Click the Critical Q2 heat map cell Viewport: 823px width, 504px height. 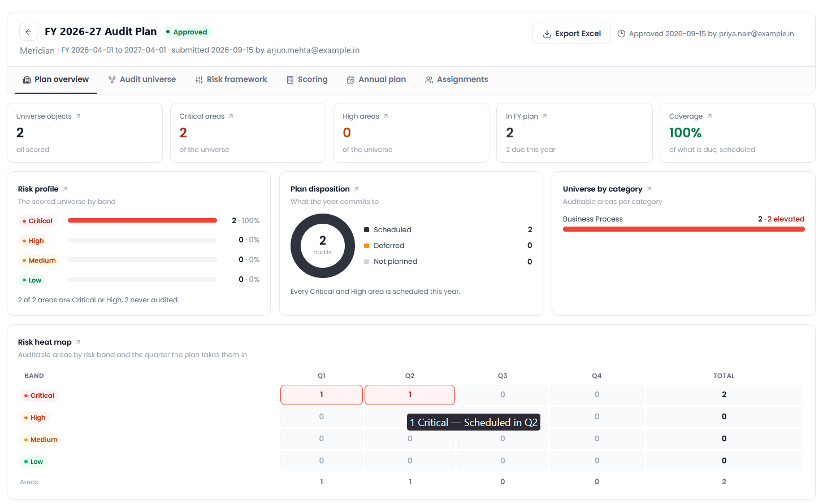point(410,395)
